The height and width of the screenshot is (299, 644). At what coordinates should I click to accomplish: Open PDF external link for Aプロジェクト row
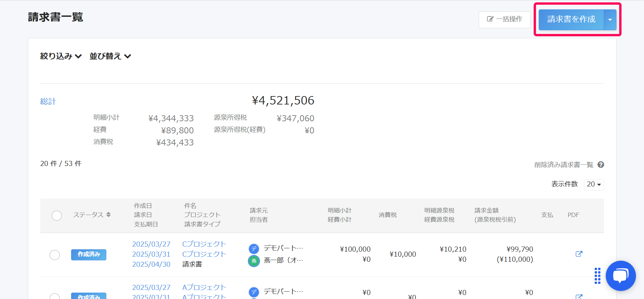579,296
